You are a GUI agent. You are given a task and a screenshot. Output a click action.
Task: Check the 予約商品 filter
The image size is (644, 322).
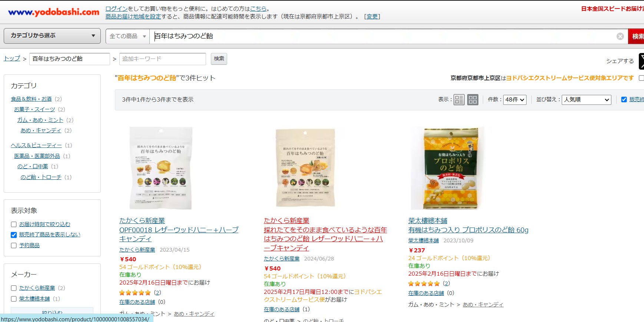coord(14,245)
